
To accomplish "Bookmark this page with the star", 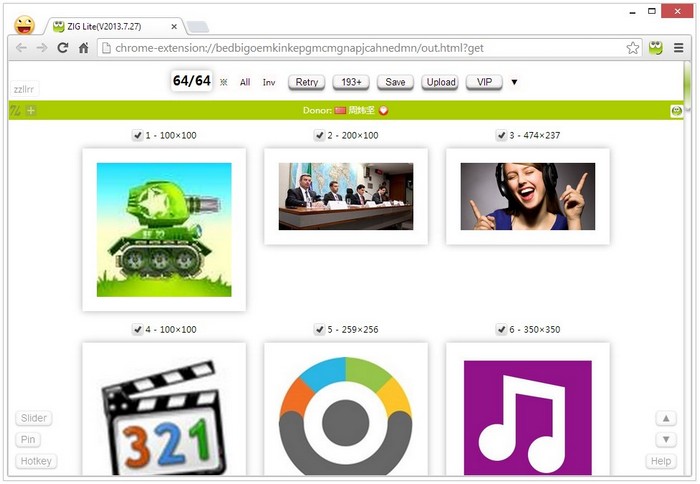I will point(632,48).
